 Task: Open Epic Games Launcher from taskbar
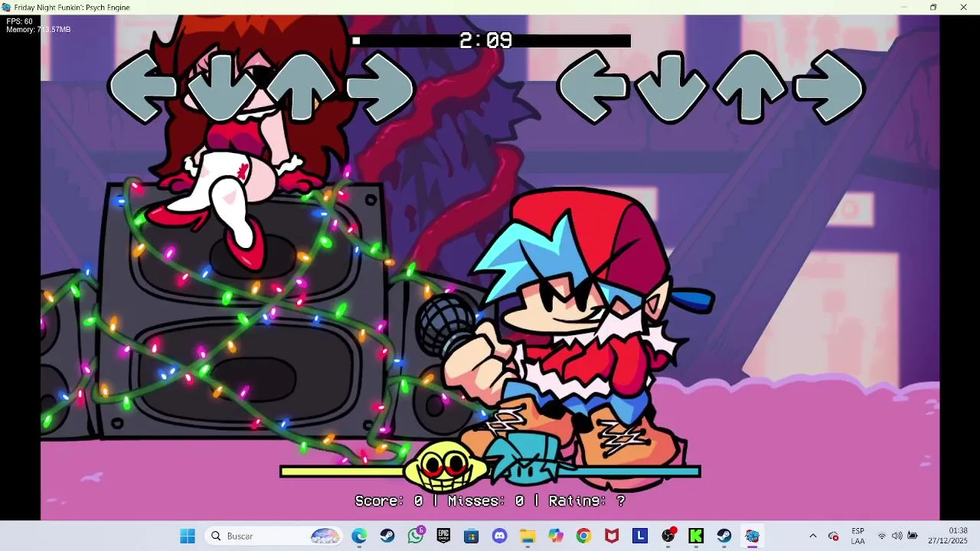click(443, 536)
